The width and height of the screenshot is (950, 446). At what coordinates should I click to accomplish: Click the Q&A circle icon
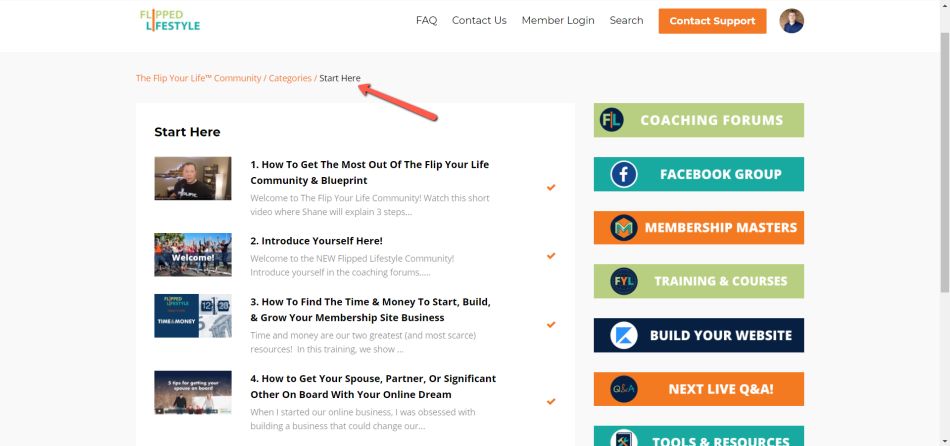[x=623, y=389]
